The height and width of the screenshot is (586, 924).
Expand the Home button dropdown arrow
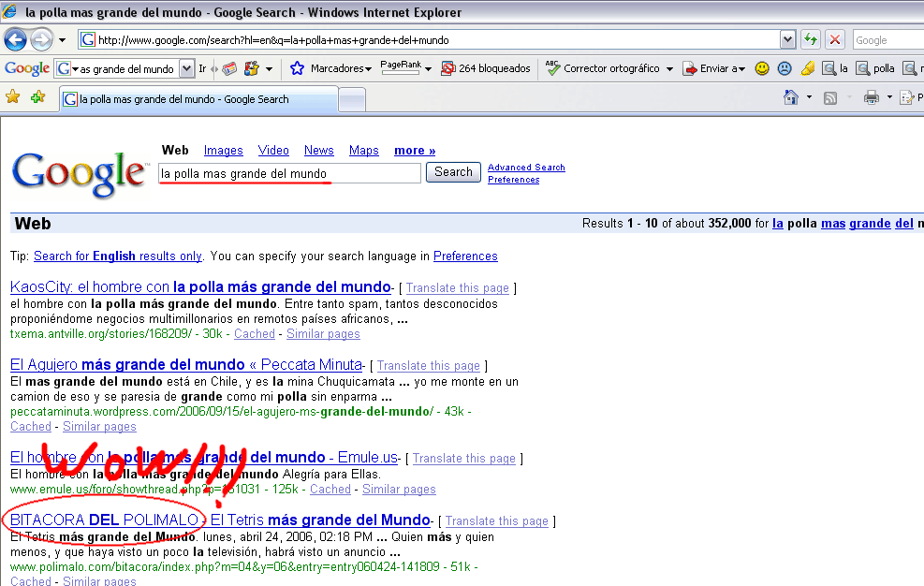(809, 97)
